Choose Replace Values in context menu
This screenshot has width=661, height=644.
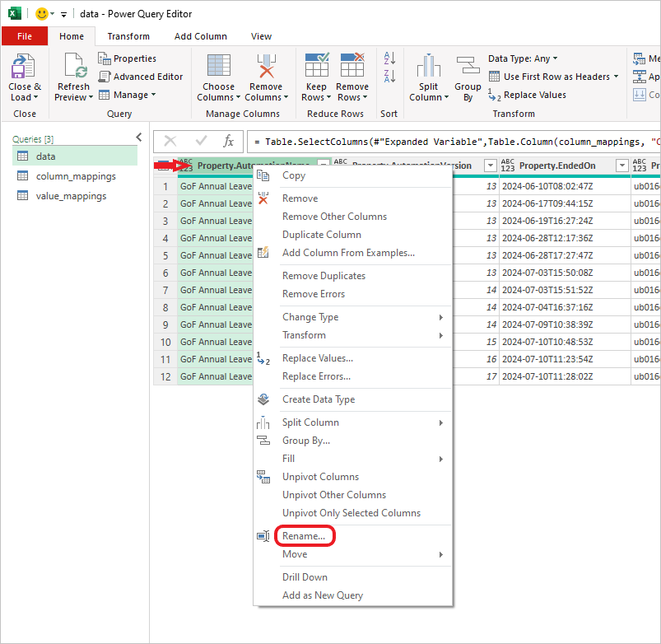[353, 358]
